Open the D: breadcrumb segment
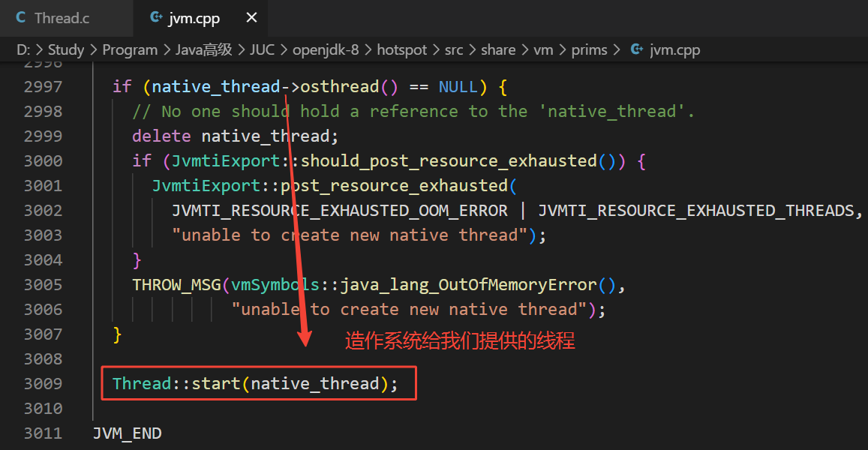Viewport: 868px width, 450px height. 23,49
